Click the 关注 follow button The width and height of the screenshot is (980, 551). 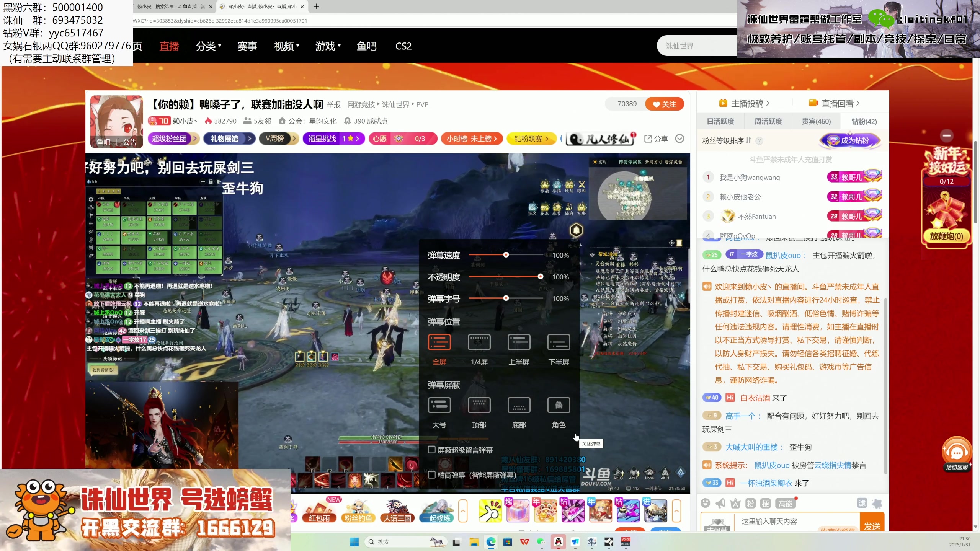(x=665, y=104)
